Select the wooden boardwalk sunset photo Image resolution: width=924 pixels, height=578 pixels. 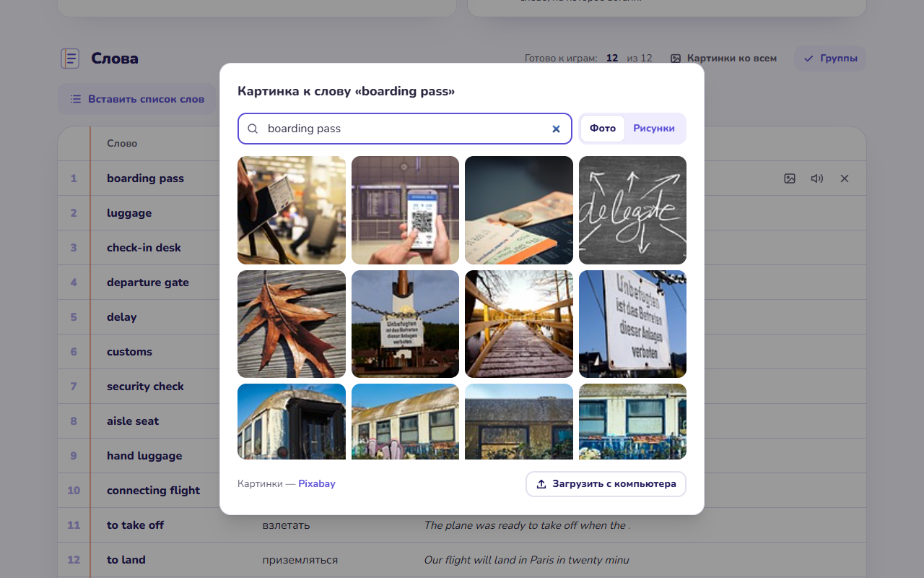(x=519, y=324)
